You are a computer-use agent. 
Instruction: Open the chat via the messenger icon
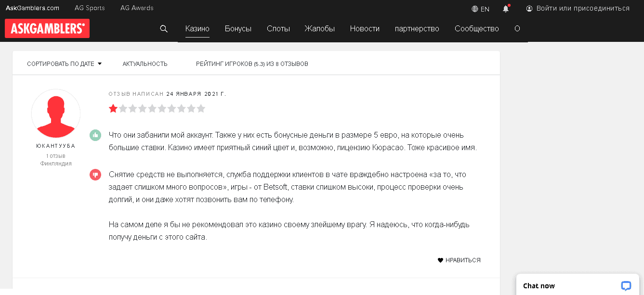coord(626,285)
